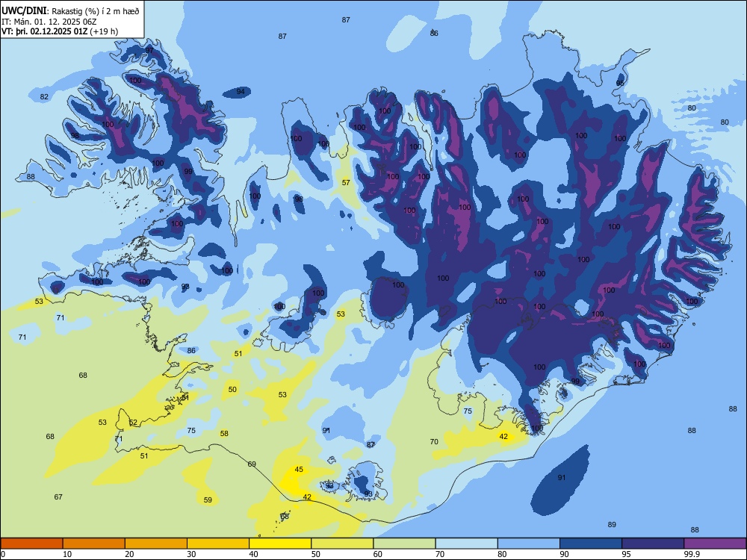Click the '10' legend tick label
This screenshot has width=747, height=560.
pos(67,554)
